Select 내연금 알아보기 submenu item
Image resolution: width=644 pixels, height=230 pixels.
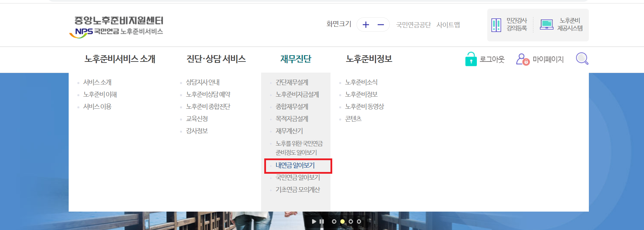pyautogui.click(x=295, y=165)
